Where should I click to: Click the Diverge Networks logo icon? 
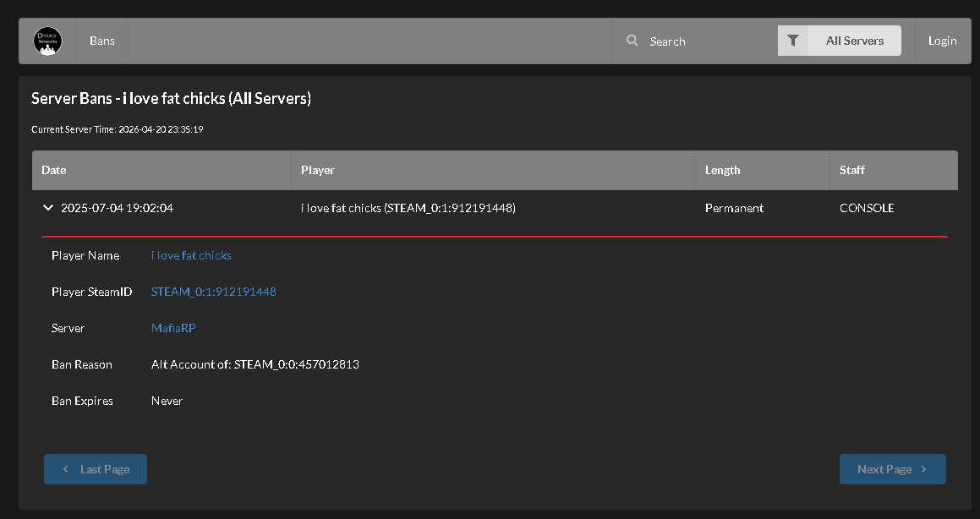click(x=47, y=41)
